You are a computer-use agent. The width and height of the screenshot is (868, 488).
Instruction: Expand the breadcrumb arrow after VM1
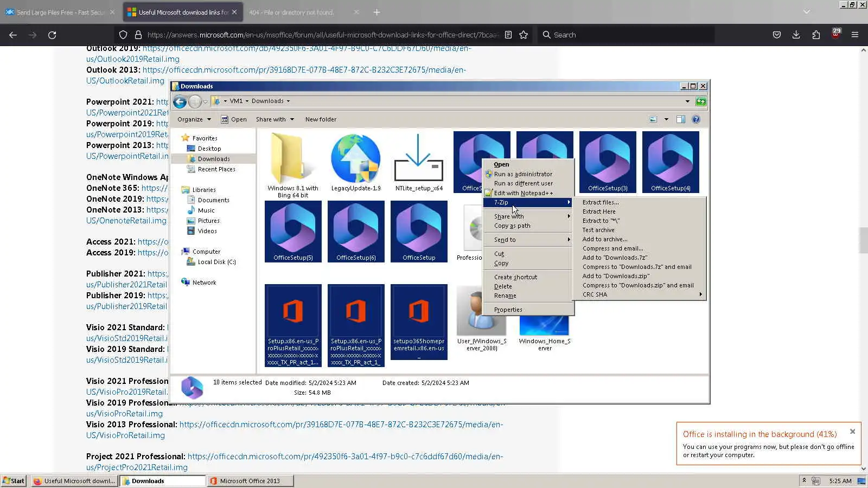coord(247,101)
